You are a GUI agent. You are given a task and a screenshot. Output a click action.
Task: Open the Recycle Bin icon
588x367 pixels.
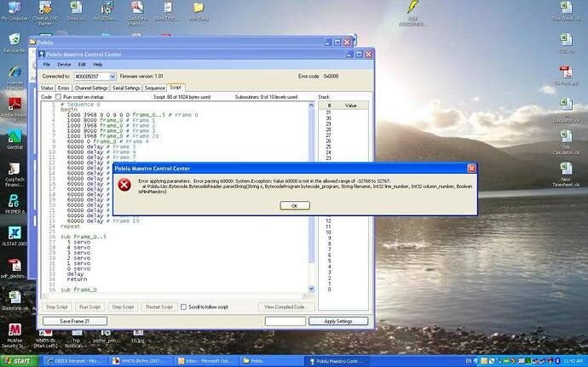click(14, 41)
